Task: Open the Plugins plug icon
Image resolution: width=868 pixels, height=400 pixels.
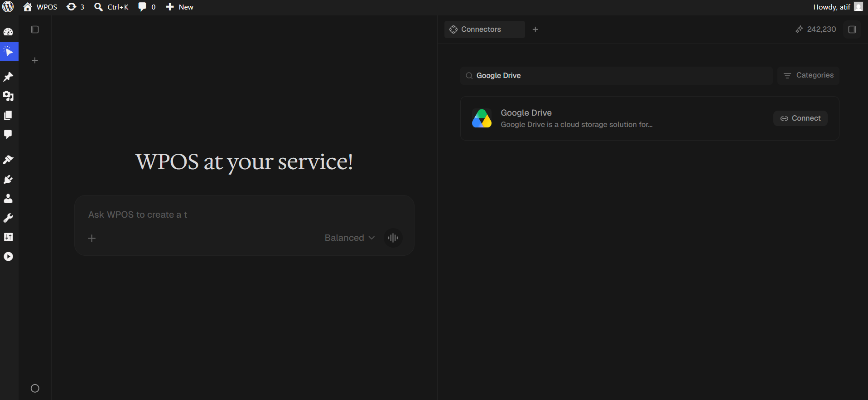Action: [x=8, y=180]
